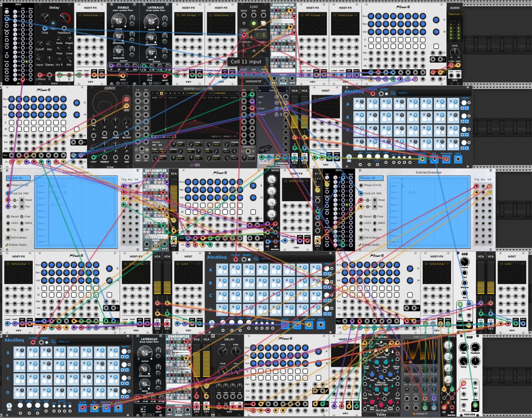The width and height of the screenshot is (532, 418).
Task: Open ValhallaSupe plugin selector on first HOST-FX
Action: coord(90,15)
